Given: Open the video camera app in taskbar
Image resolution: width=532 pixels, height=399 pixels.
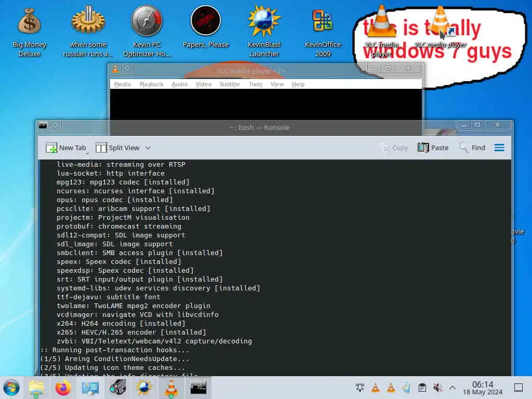Looking at the screenshot, I should (117, 388).
